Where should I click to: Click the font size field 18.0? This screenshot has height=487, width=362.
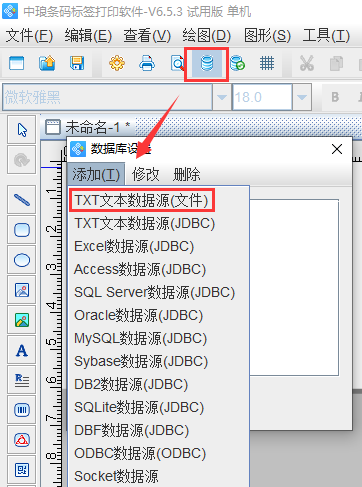pos(262,97)
